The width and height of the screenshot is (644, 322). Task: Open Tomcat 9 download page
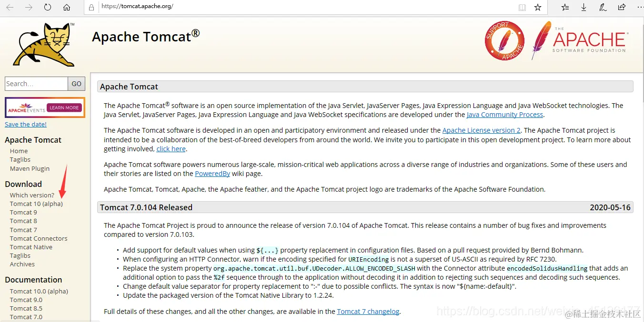[x=23, y=212]
